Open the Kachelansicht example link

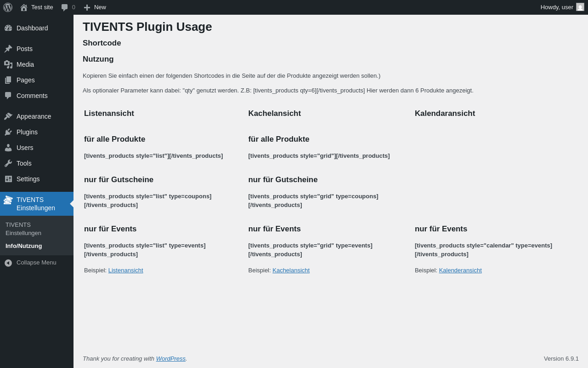point(291,270)
